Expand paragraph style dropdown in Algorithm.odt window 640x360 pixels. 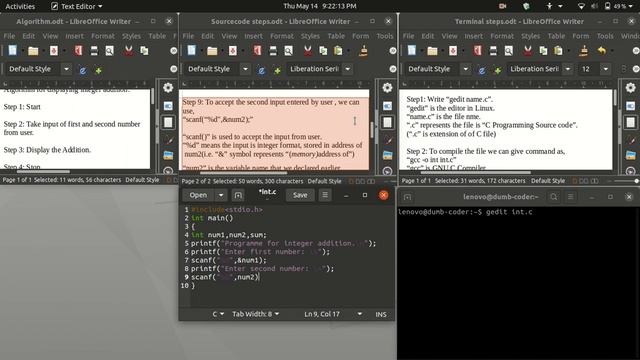tap(67, 69)
